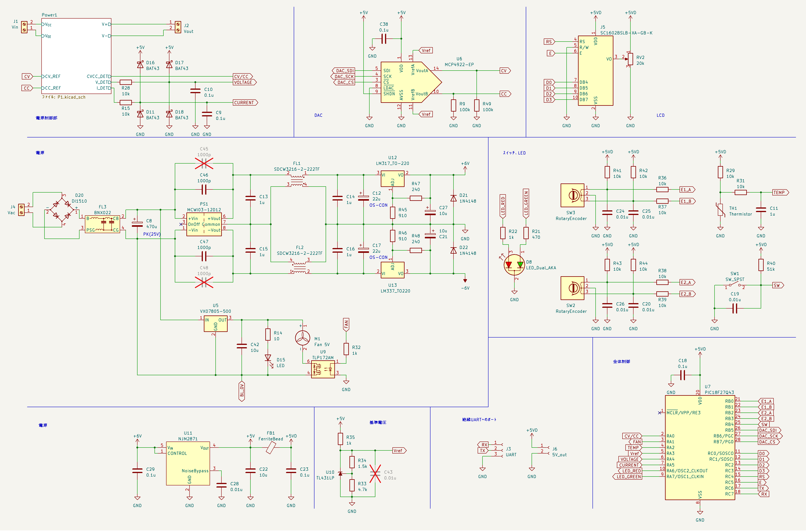806x532 pixels.
Task: Click the U10 TL431LP reference symbol
Action: [340, 474]
